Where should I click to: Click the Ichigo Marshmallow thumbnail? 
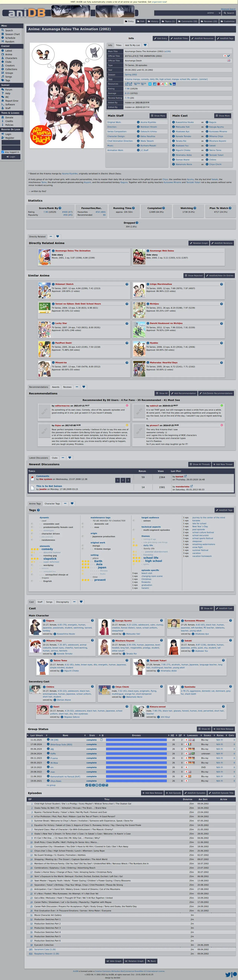click(x=139, y=291)
